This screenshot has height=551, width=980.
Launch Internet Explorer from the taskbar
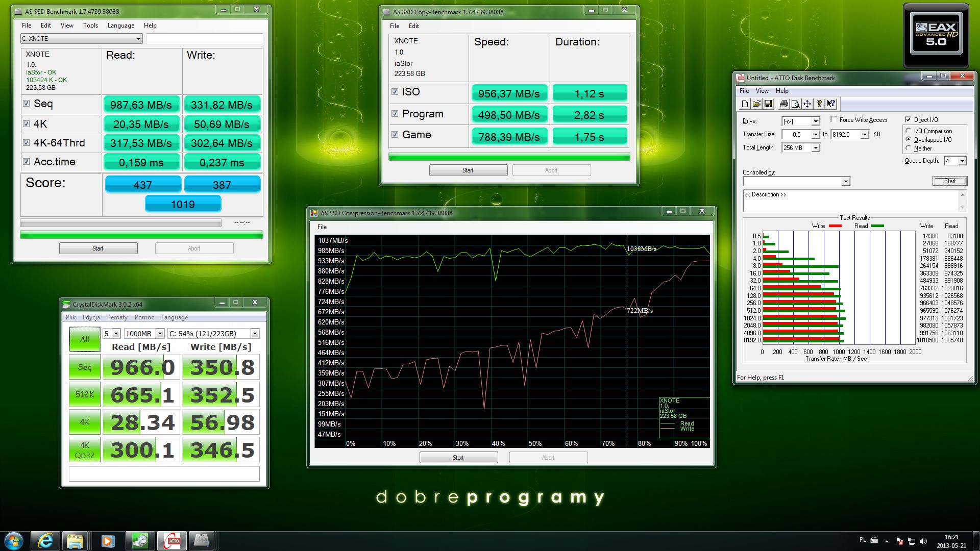point(45,541)
